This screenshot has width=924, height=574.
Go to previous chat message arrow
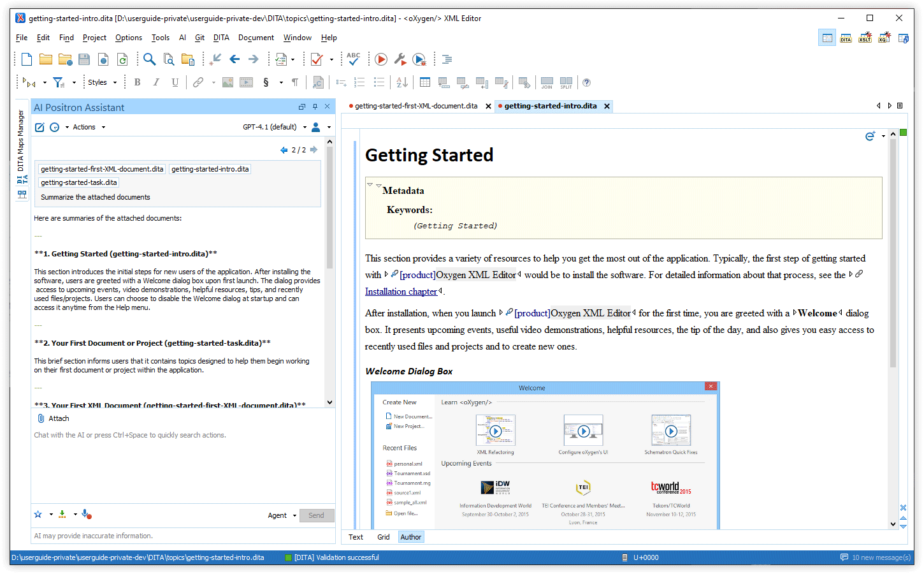[x=284, y=150]
